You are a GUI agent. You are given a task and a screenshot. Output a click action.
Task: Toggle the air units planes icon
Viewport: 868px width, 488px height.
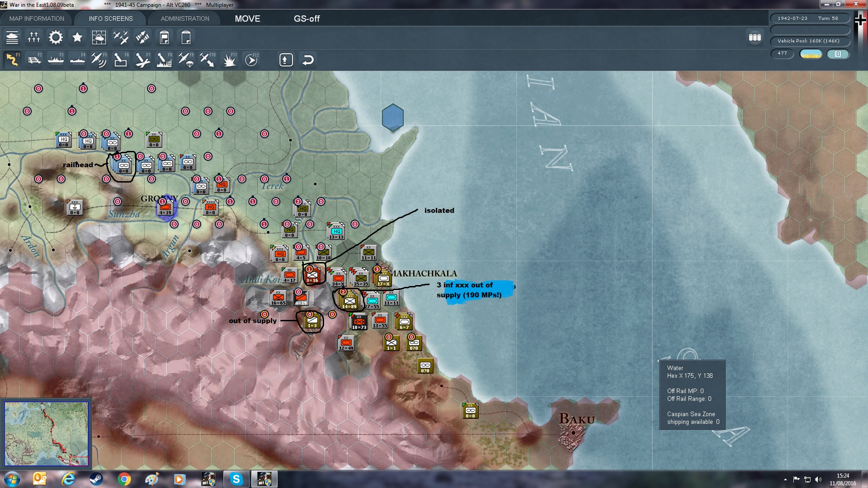tap(121, 38)
